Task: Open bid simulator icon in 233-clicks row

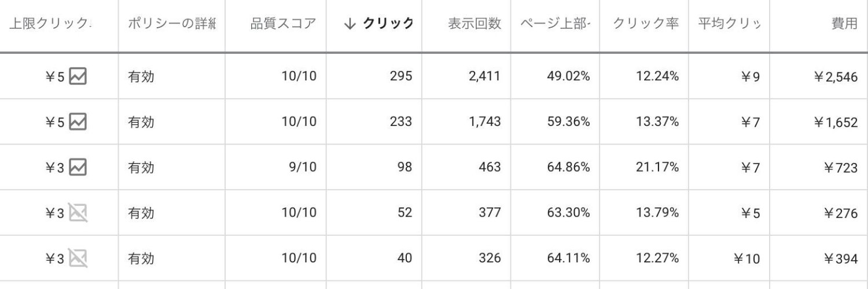Action: (78, 122)
